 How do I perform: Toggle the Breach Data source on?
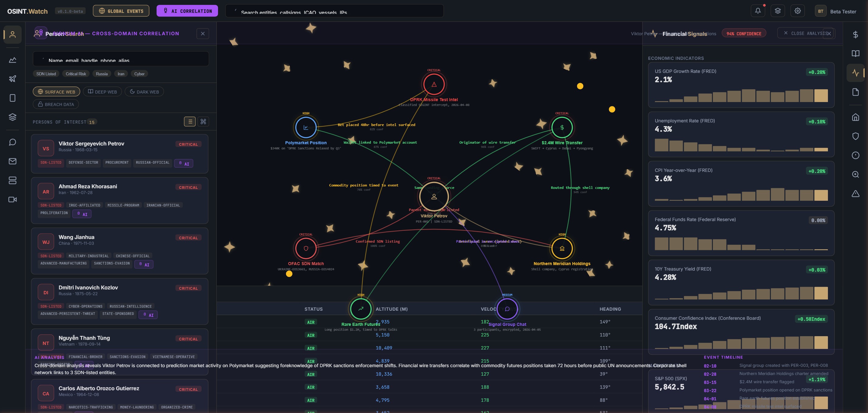click(56, 104)
